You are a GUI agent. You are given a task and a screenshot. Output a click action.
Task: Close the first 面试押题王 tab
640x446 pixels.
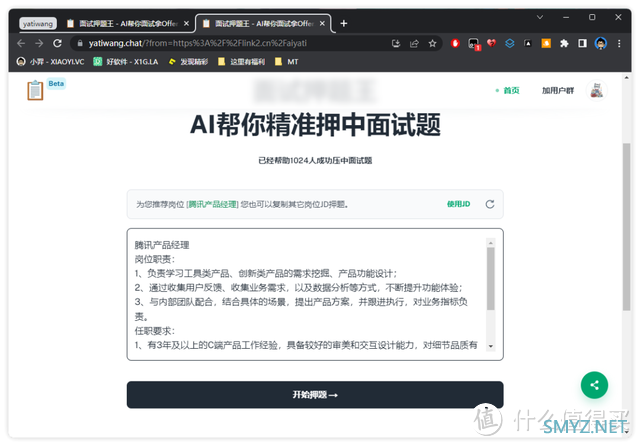186,24
